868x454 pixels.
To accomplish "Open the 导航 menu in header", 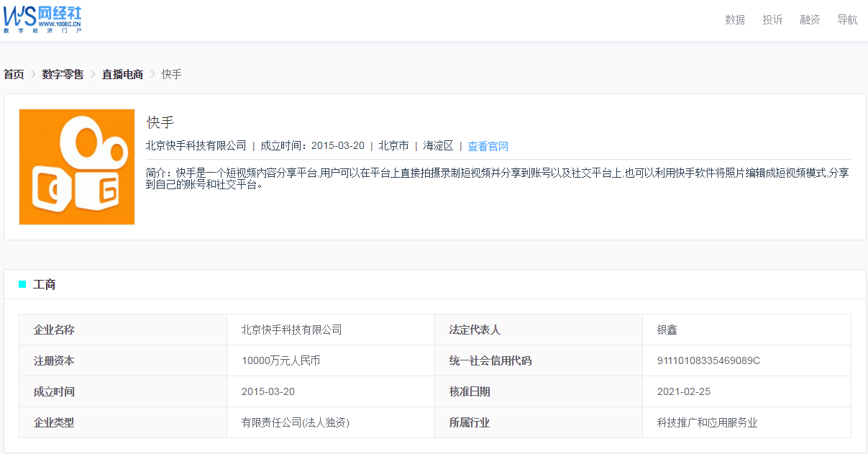I will (x=847, y=19).
